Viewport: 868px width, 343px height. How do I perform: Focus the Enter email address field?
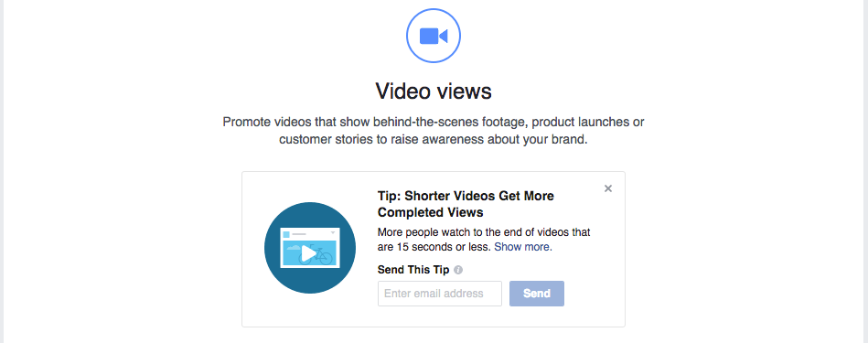pos(440,294)
